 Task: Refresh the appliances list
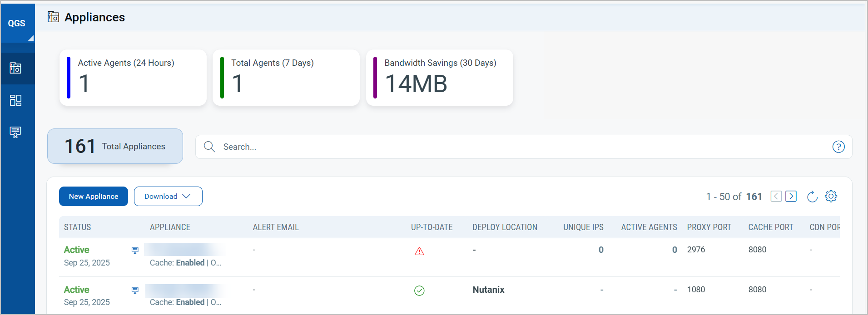coord(812,197)
